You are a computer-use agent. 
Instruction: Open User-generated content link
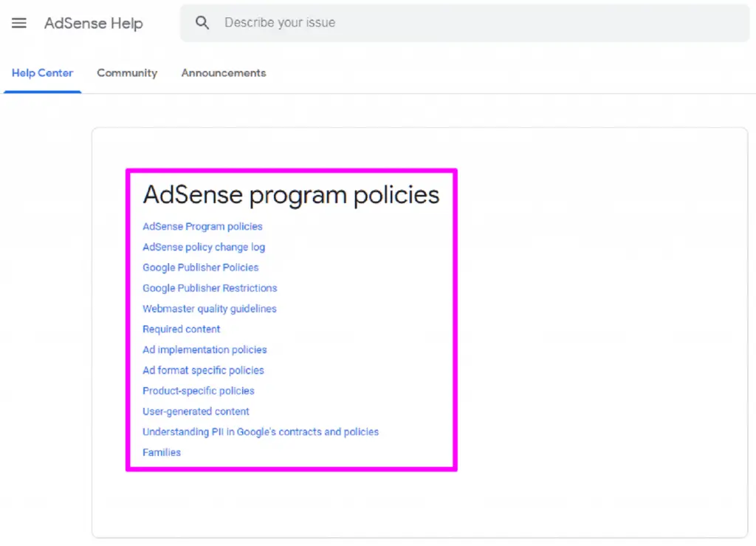point(196,412)
